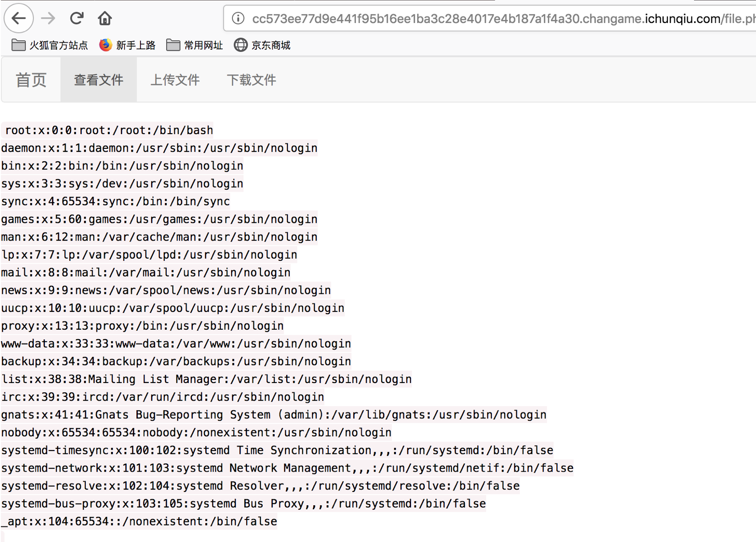Open the 新手上路 bookmark
Viewport: 756px width, 542px height.
(128, 45)
